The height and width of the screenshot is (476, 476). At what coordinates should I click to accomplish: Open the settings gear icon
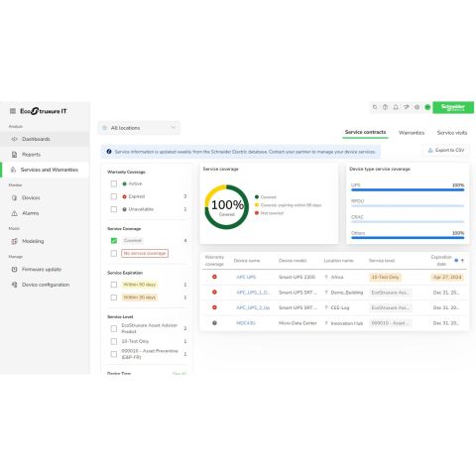[416, 107]
